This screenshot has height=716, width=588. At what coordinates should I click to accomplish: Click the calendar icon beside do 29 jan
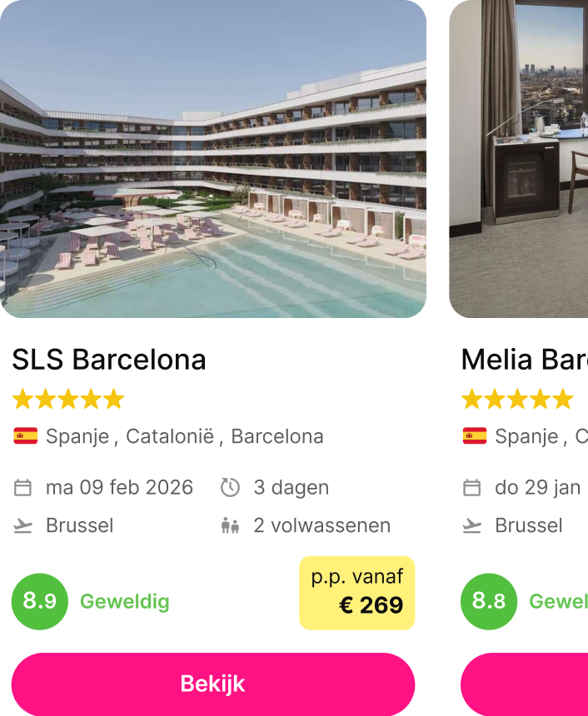tap(472, 488)
